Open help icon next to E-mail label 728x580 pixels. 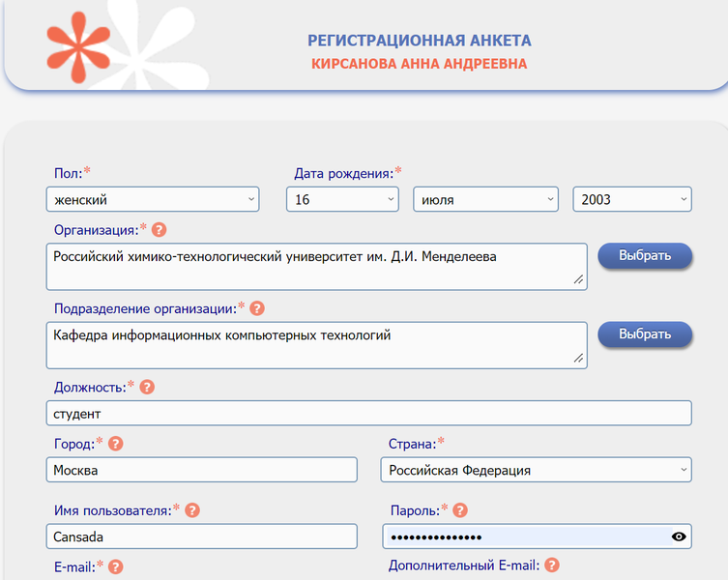(x=116, y=567)
